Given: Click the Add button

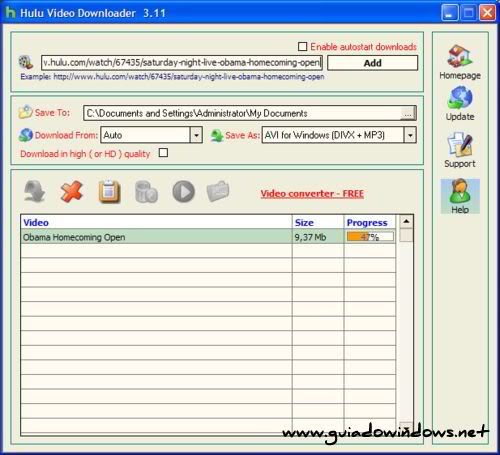Looking at the screenshot, I should [x=372, y=63].
